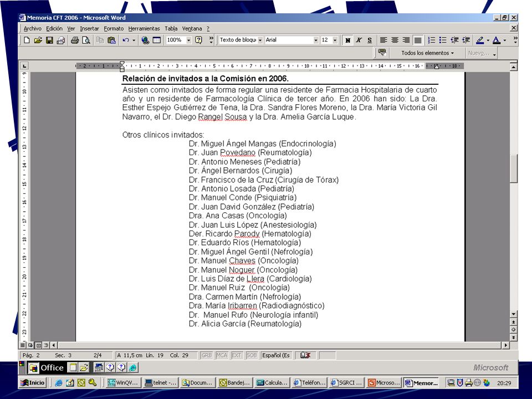Click the Español language status field
Image resolution: width=532 pixels, height=399 pixels.
tap(276, 355)
